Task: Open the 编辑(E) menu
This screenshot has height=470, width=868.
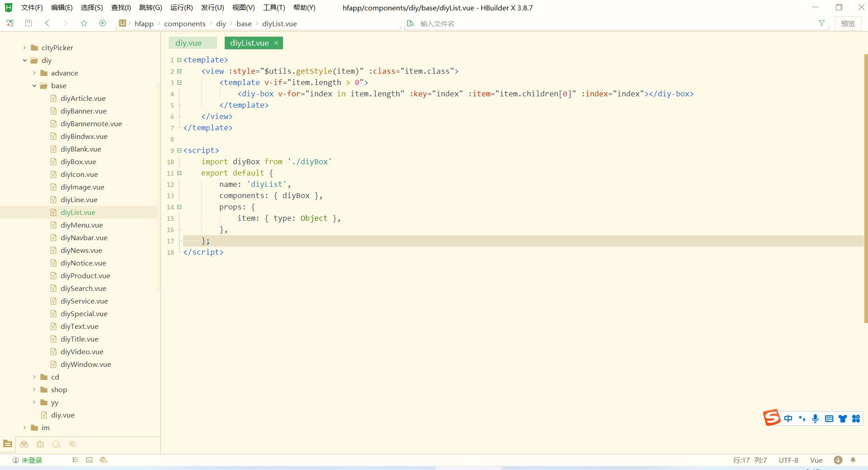Action: point(62,8)
